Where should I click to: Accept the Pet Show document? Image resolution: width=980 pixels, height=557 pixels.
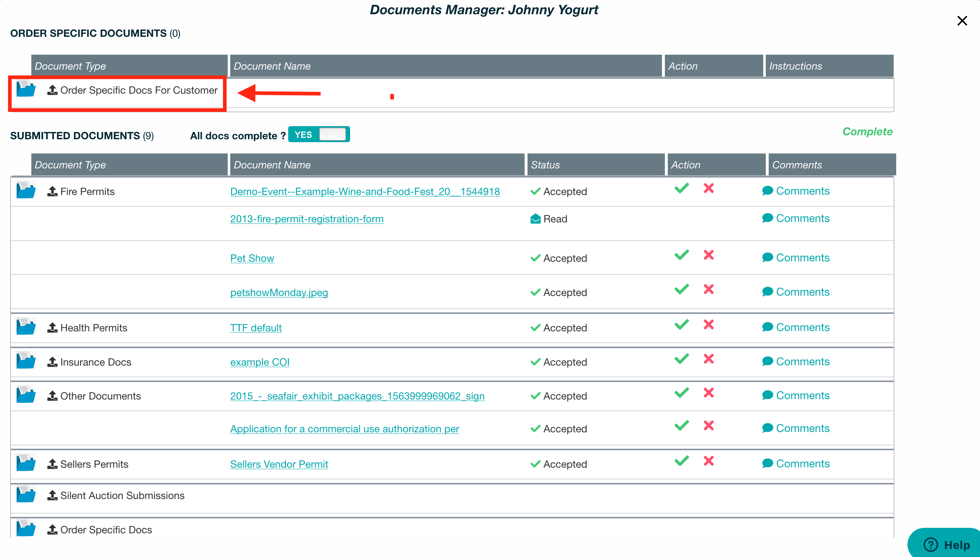tap(682, 255)
